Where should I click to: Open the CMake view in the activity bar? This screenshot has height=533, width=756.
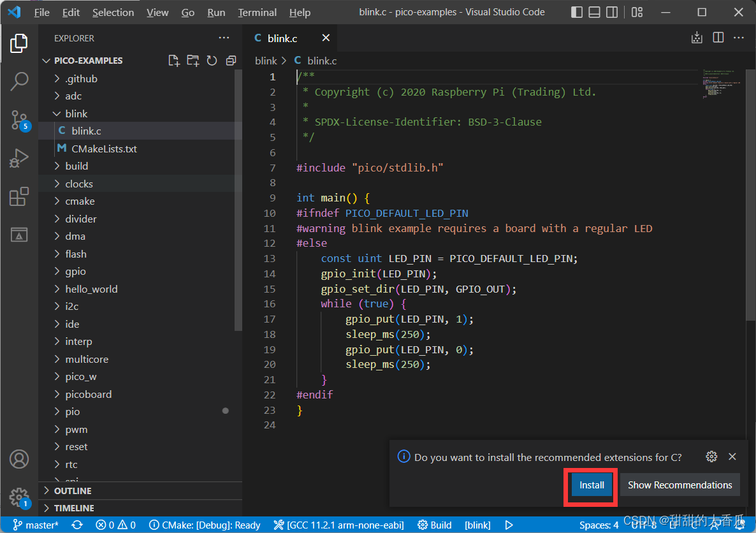(18, 235)
